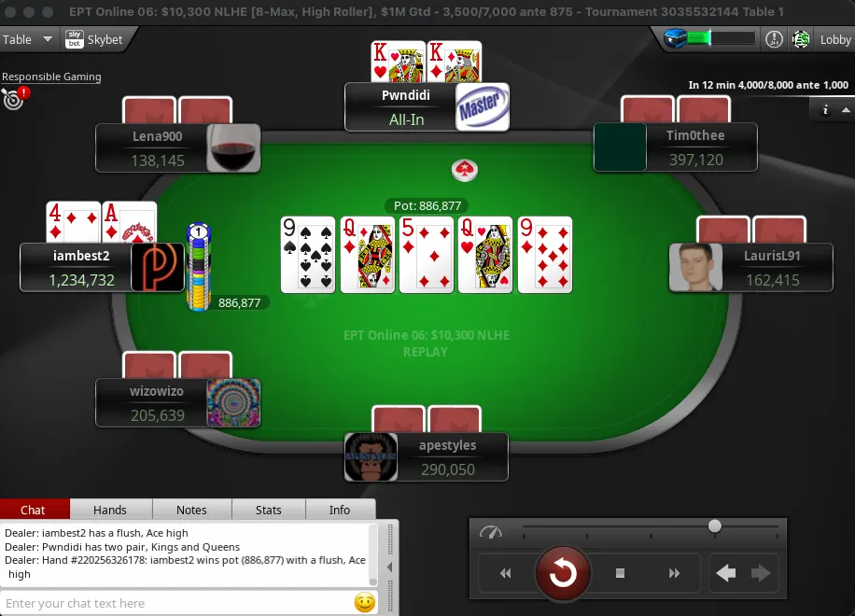The width and height of the screenshot is (855, 616).
Task: Open the Stats tab
Action: point(269,510)
